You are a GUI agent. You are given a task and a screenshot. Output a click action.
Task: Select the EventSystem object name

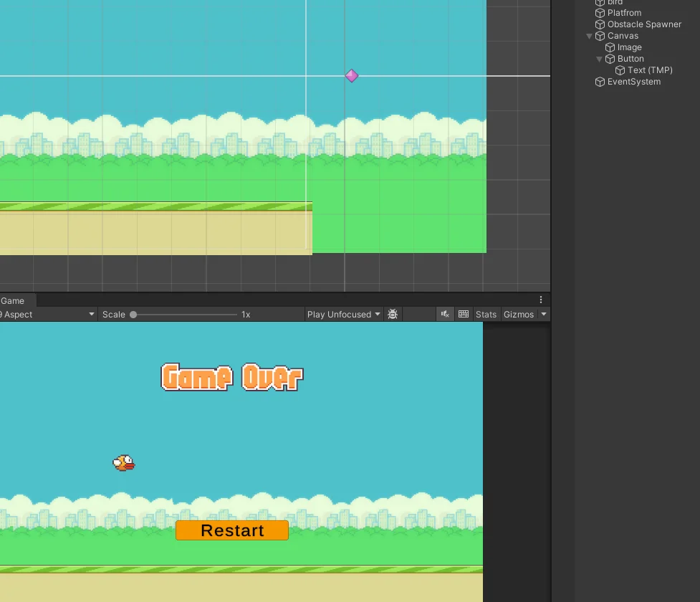tap(634, 82)
